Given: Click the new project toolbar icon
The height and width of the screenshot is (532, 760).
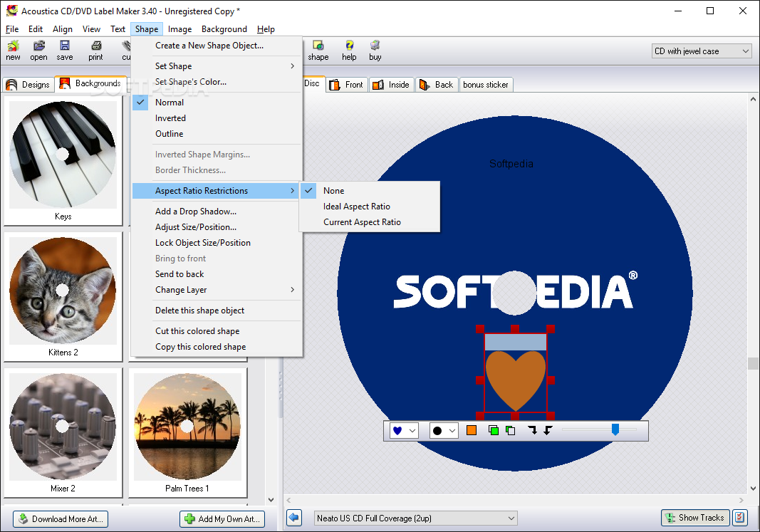Looking at the screenshot, I should click(x=13, y=51).
